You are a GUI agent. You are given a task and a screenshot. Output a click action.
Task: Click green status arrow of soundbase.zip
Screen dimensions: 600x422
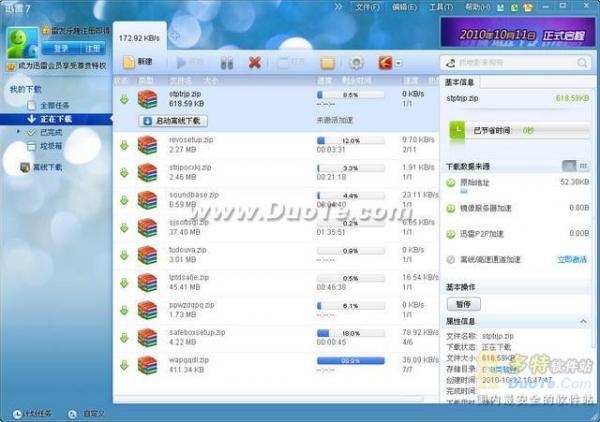(x=125, y=200)
